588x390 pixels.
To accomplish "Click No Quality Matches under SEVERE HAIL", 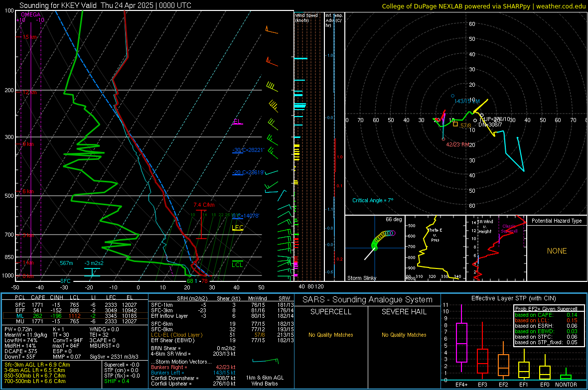I will (x=404, y=335).
